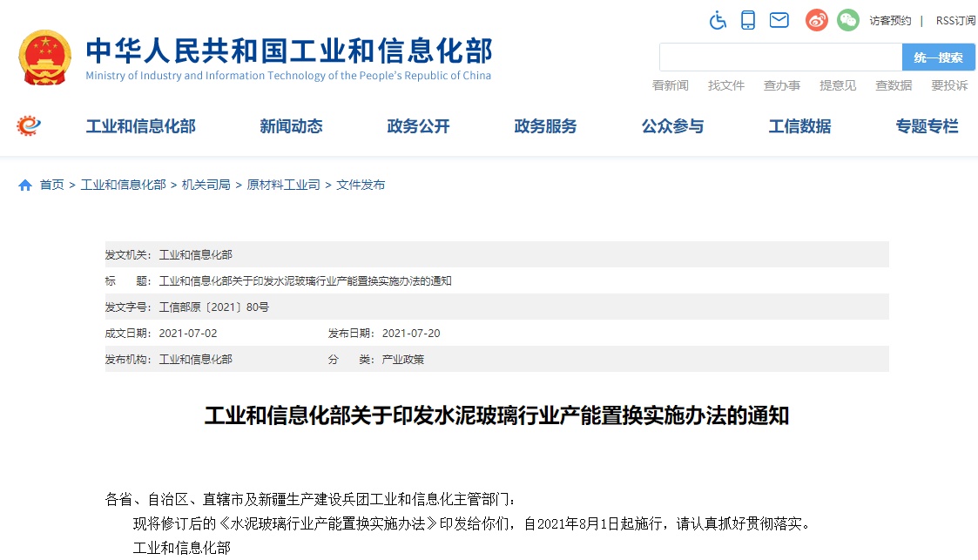Screen dimensions: 978x560
Task: Select the 看新闻 search shortcut
Action: 671,85
